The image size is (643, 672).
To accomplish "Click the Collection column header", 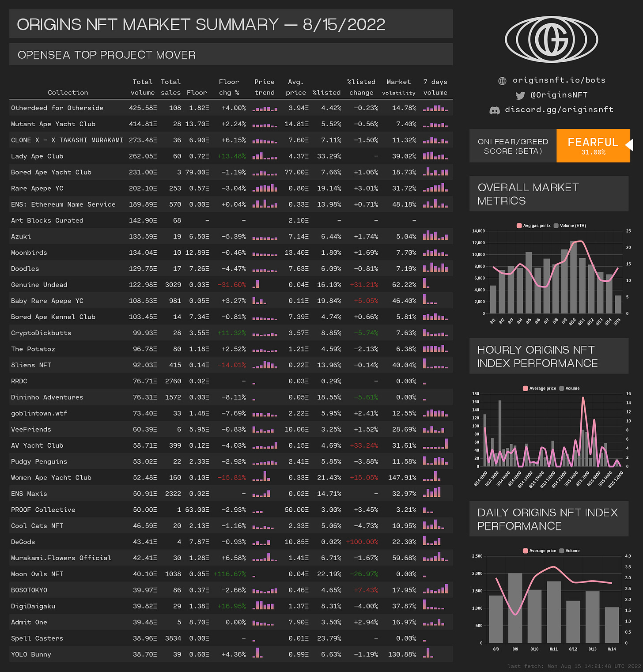I will (x=68, y=93).
